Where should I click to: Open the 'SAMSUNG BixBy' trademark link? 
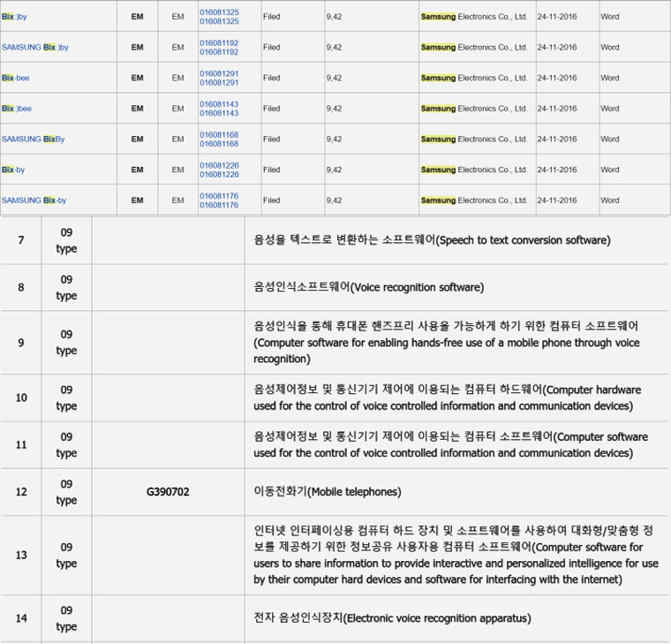[x=33, y=140]
